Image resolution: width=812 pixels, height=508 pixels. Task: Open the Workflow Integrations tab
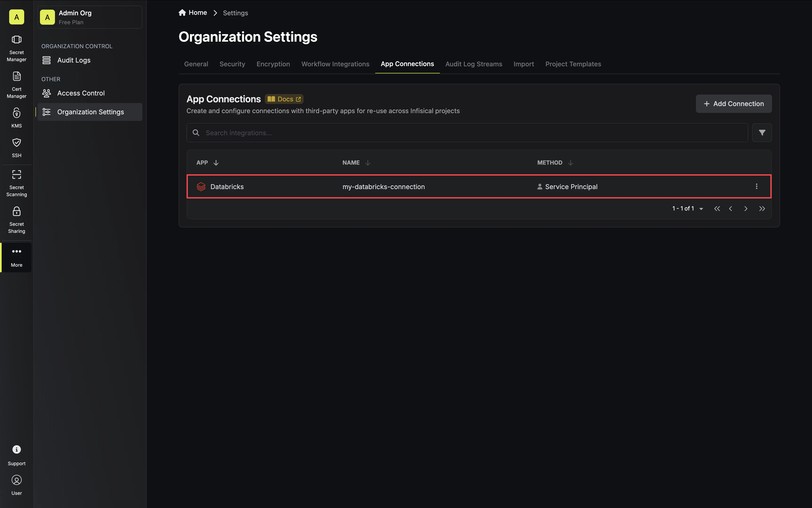click(x=335, y=64)
